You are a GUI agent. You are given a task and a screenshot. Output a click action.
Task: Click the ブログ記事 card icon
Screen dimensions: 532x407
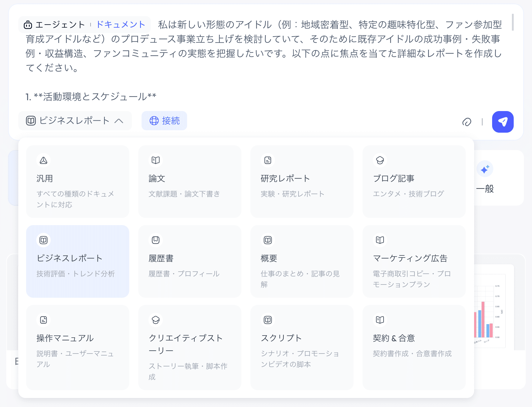tap(380, 160)
